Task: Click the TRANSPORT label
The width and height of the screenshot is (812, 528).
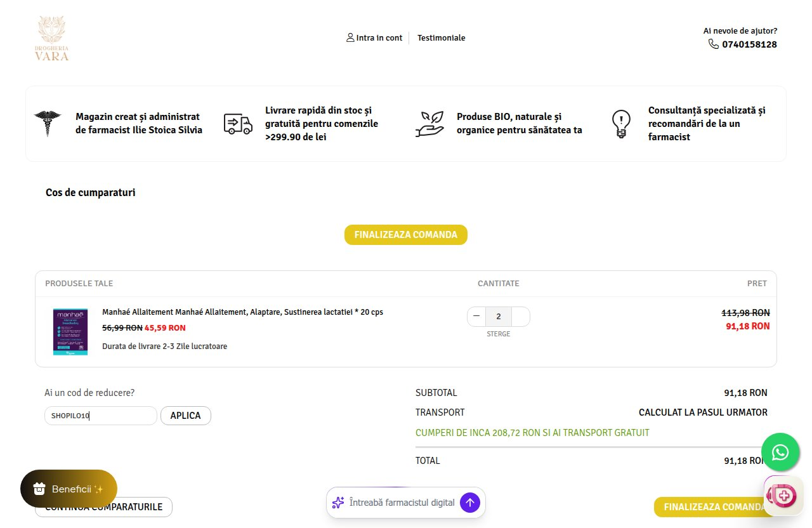Action: 440,412
